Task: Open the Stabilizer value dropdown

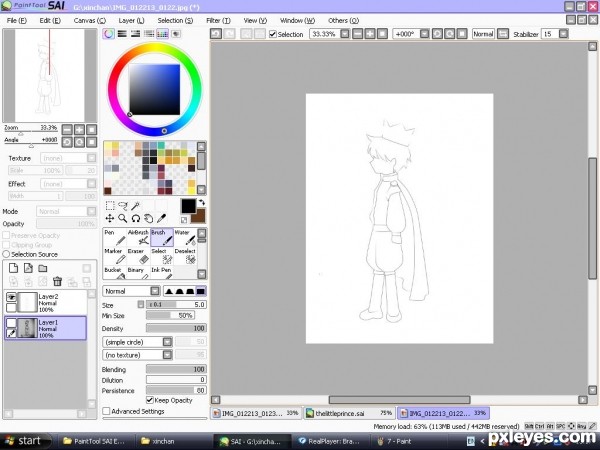Action: click(563, 34)
